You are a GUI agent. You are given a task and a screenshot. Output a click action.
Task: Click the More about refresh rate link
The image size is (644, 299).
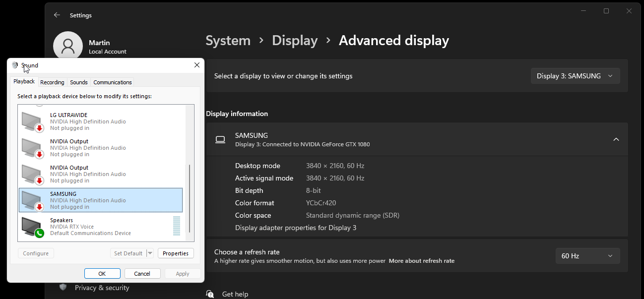(x=422, y=261)
